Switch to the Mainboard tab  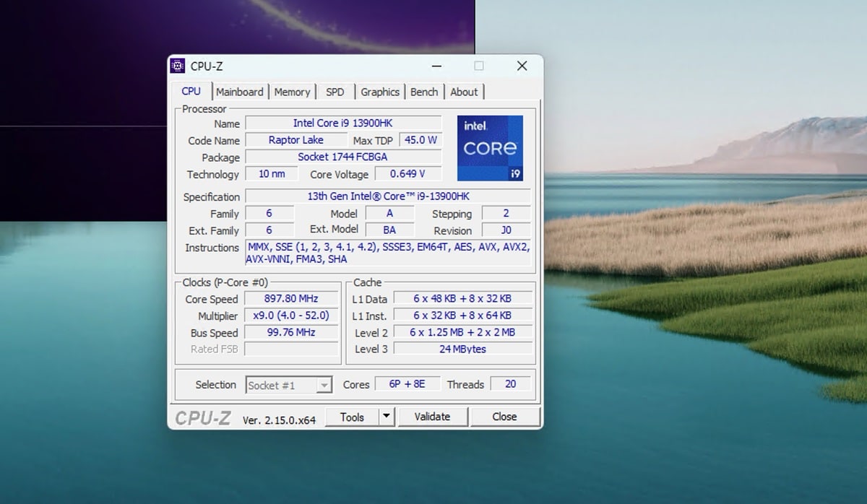[x=239, y=92]
